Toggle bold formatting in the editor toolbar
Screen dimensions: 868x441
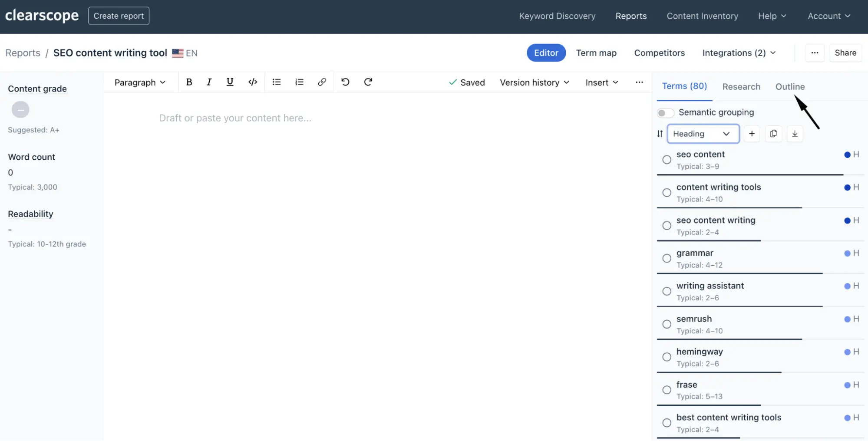[x=189, y=82]
